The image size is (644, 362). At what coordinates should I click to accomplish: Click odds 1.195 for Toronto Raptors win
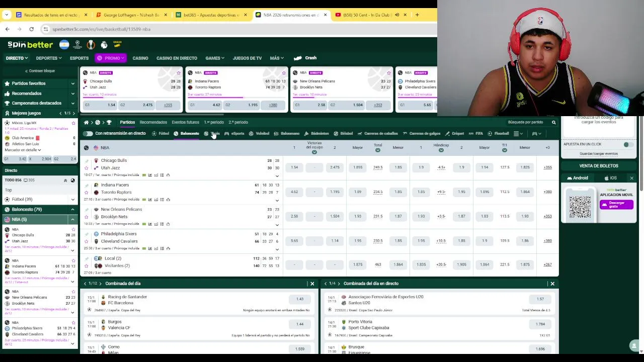coord(335,192)
